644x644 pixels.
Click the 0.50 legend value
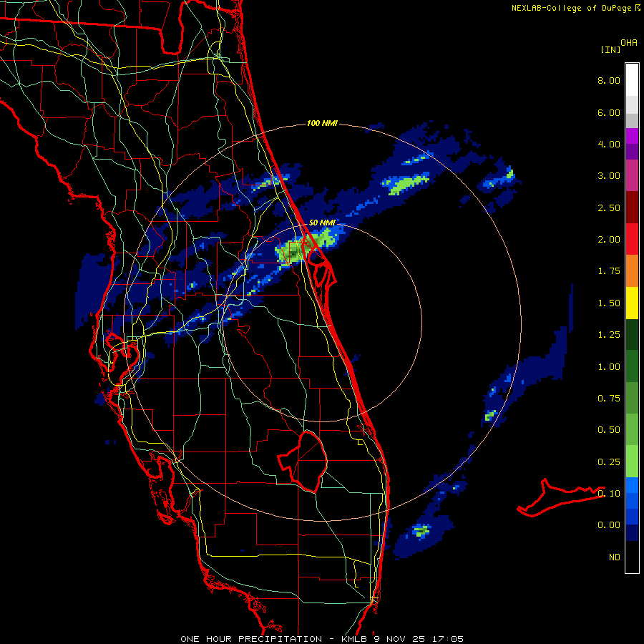coord(609,430)
